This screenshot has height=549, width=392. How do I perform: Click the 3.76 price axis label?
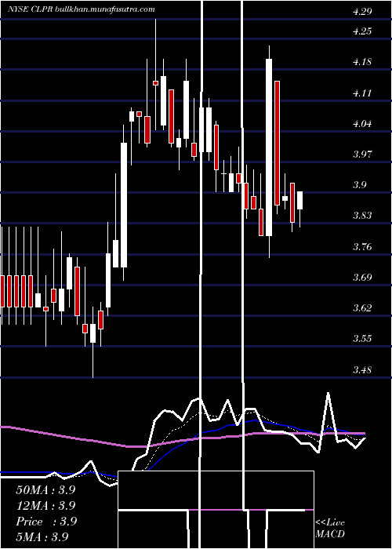tap(362, 247)
